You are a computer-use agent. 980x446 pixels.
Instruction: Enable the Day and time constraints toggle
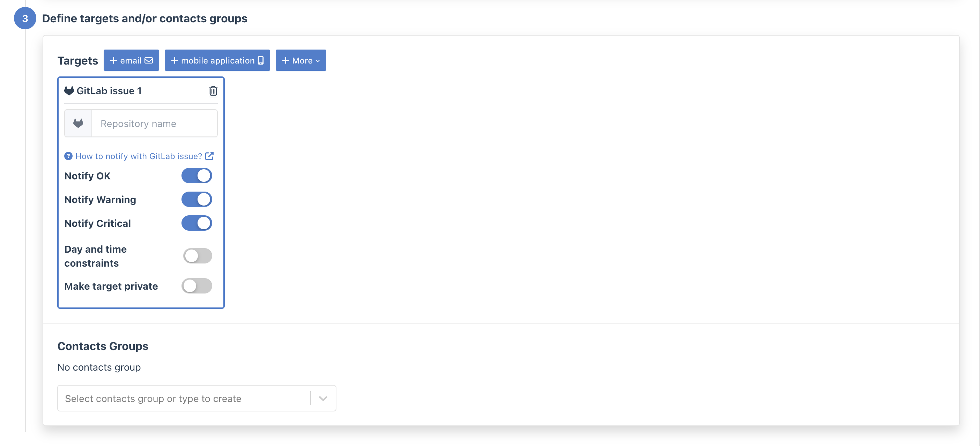197,255
